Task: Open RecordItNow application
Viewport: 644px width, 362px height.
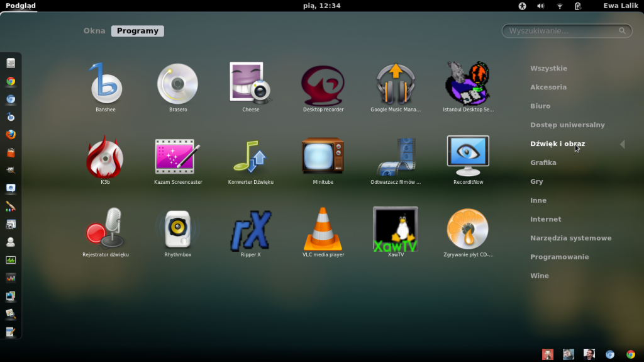Action: pyautogui.click(x=468, y=160)
